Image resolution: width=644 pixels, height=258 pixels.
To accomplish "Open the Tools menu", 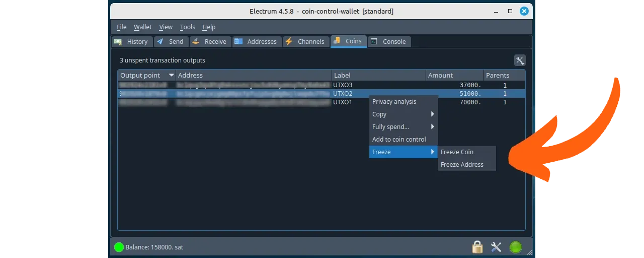I will coord(188,27).
